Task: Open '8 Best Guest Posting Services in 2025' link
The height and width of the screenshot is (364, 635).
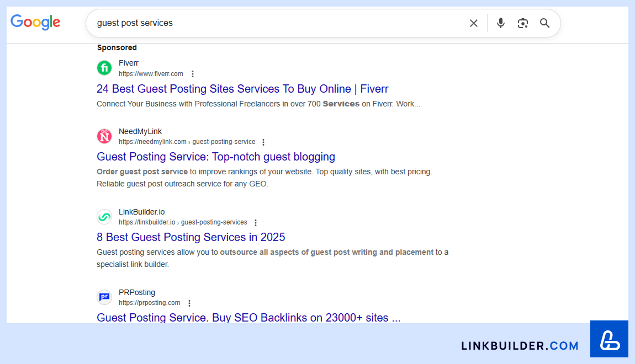Action: pos(190,237)
